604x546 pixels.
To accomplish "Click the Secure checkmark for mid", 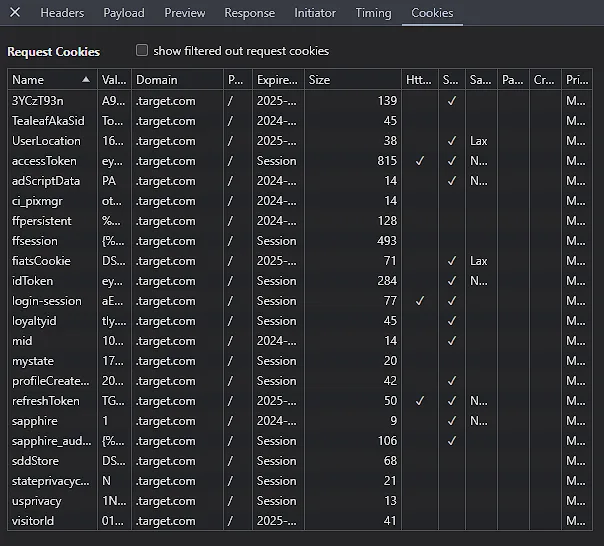I will click(x=452, y=341).
